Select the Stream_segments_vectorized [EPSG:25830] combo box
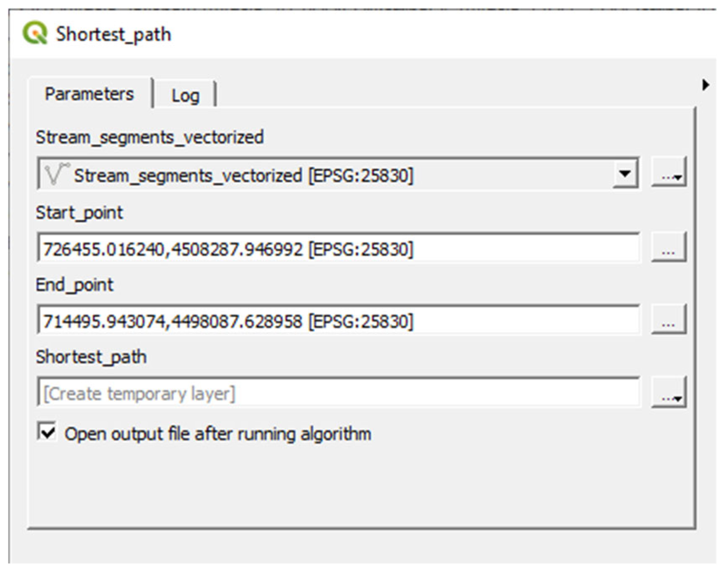Image resolution: width=728 pixels, height=574 pixels. coord(326,174)
